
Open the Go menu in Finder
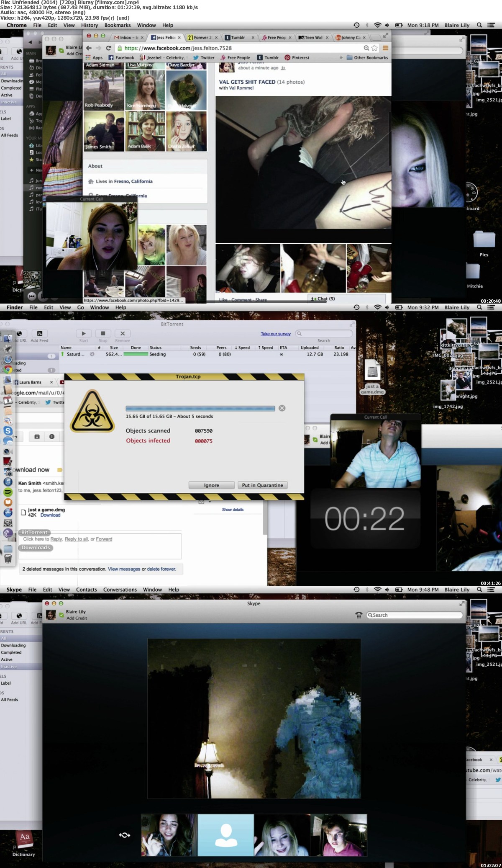80,307
